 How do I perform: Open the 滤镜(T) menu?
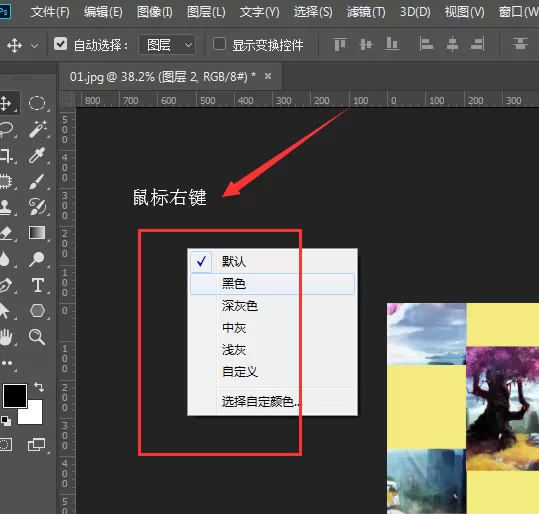(x=366, y=12)
